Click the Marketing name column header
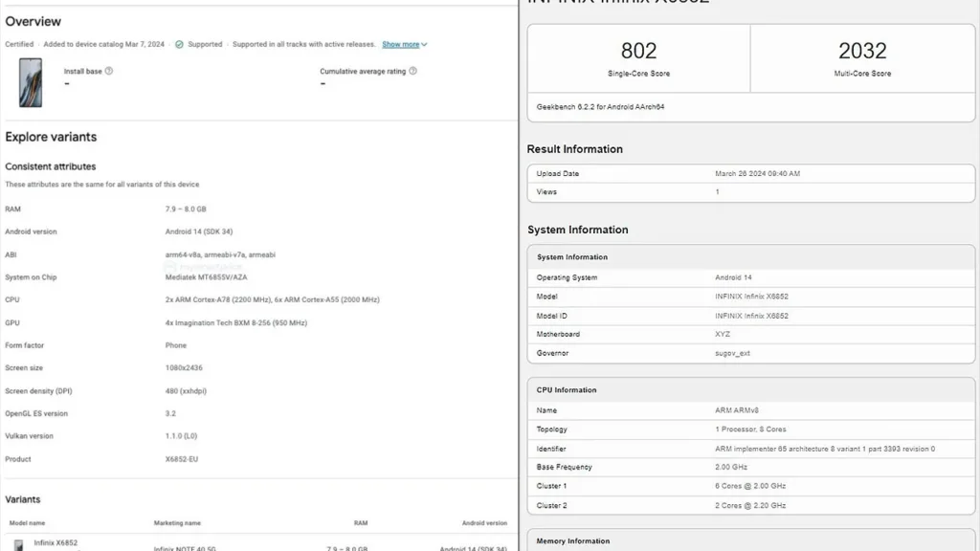The width and height of the screenshot is (980, 551). coord(177,523)
